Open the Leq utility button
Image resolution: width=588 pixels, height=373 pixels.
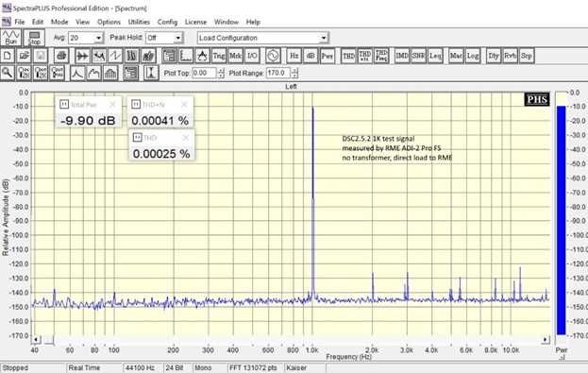coord(435,56)
